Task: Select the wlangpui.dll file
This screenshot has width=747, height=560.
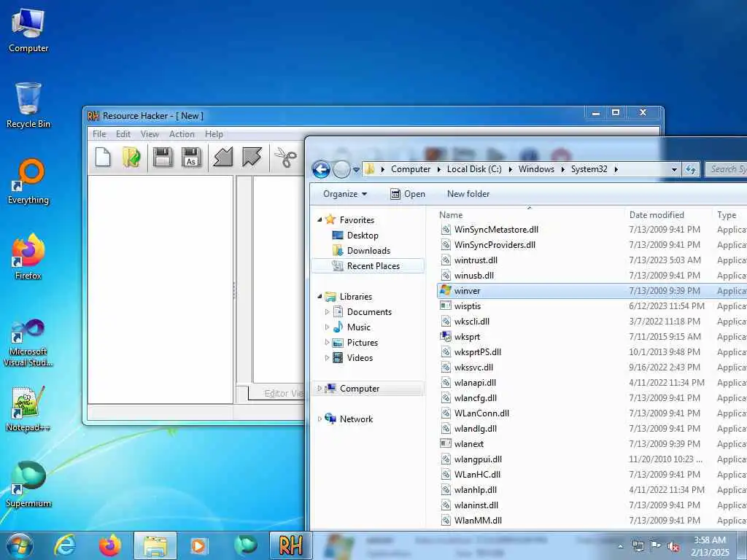Action: [478, 459]
